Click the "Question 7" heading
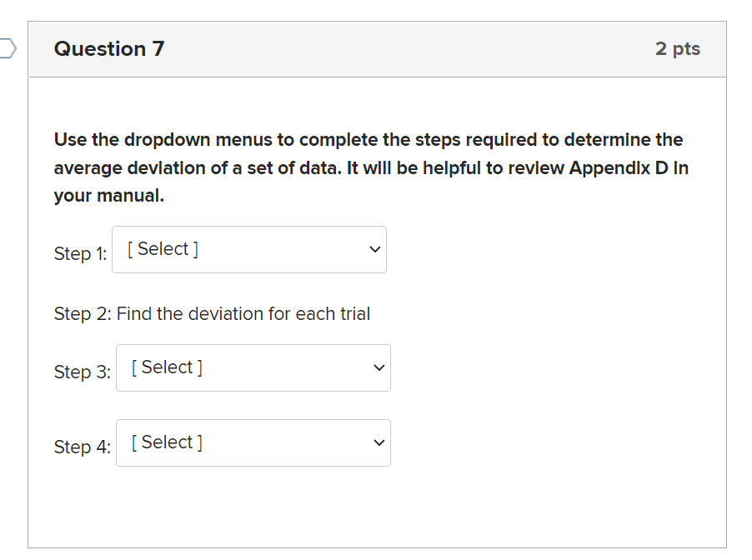This screenshot has width=752, height=560. (109, 49)
